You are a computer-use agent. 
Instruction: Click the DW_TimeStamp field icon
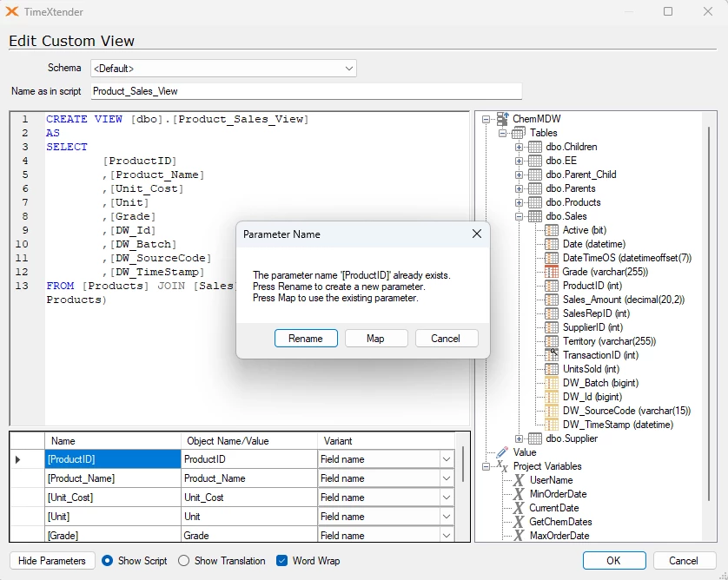(552, 425)
